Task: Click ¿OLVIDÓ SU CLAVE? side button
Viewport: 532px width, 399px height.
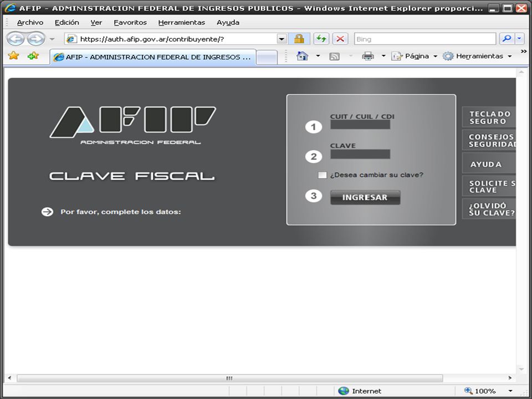Action: pyautogui.click(x=489, y=209)
